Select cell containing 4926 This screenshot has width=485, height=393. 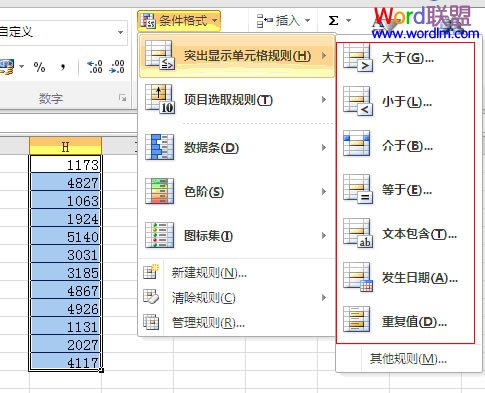click(x=65, y=308)
